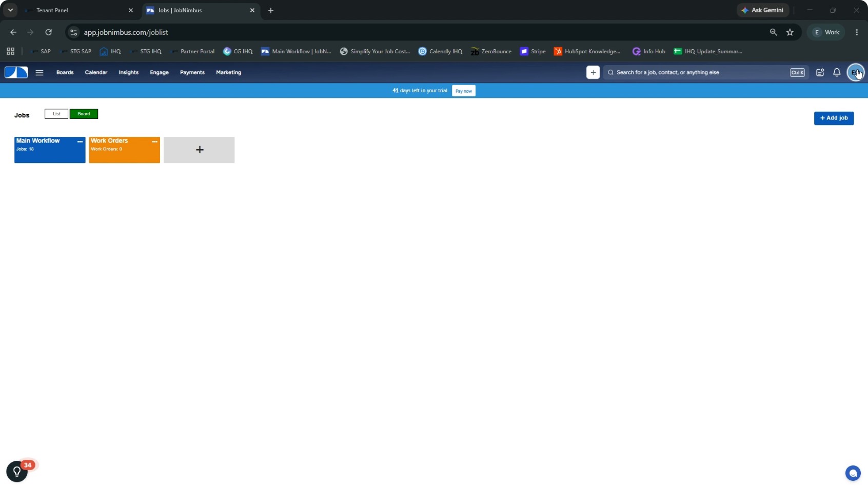
Task: Close the Jobs JobNimbus tab
Action: (x=252, y=10)
